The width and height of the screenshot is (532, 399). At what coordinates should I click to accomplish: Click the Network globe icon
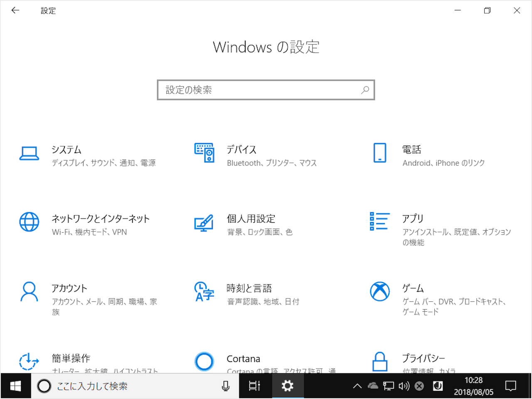point(29,222)
